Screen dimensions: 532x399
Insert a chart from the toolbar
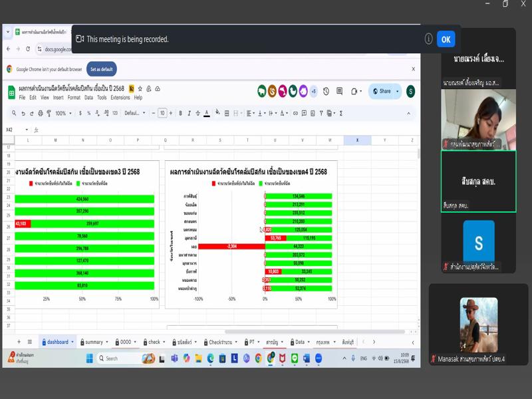pos(313,113)
